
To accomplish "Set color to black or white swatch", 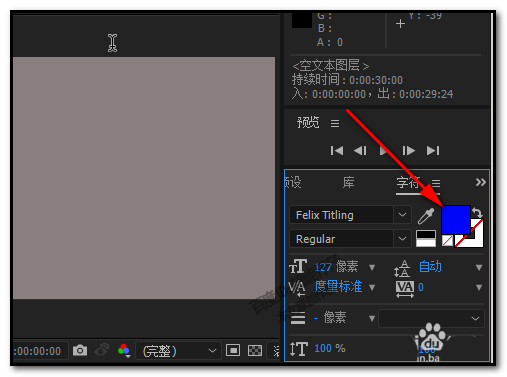I will [426, 239].
